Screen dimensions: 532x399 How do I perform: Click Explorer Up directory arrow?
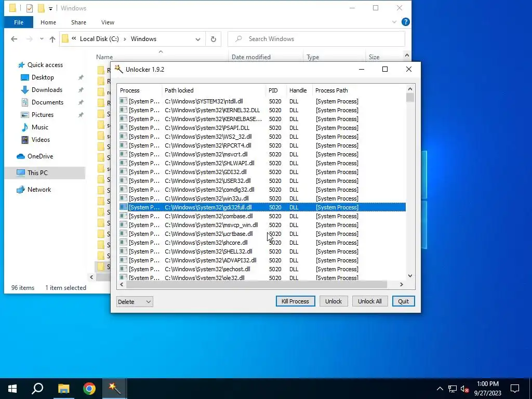(52, 39)
